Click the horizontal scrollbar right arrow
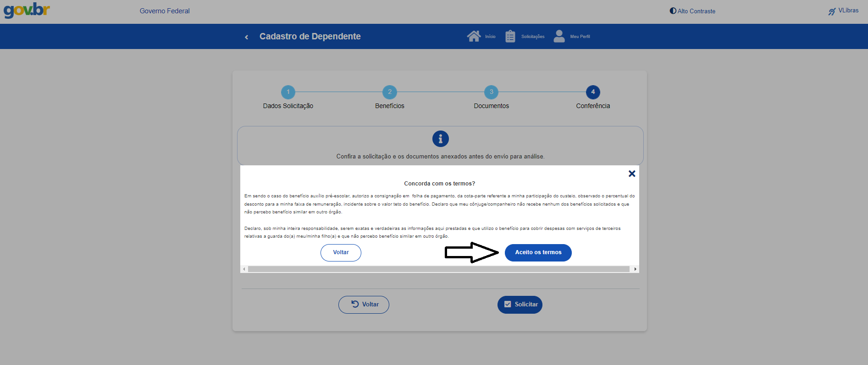This screenshot has width=868, height=365. tap(635, 269)
